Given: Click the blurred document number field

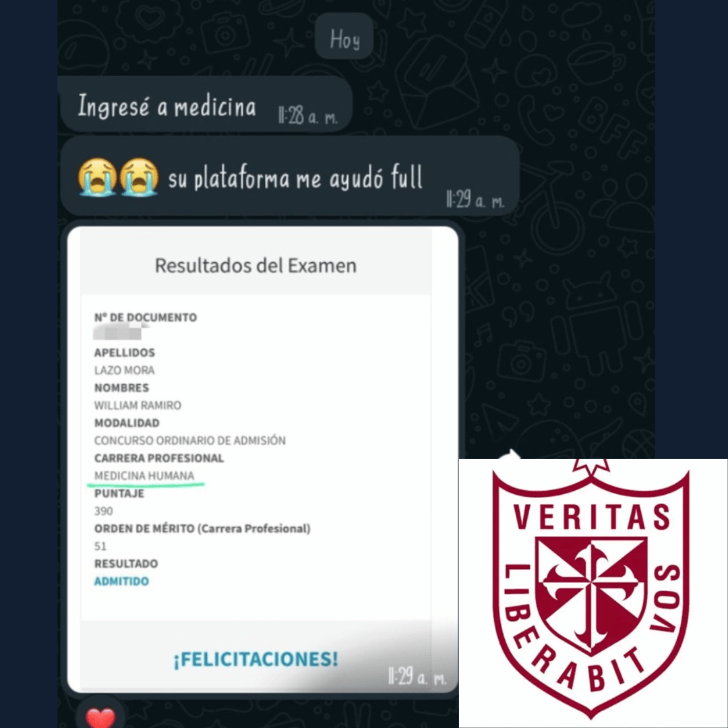Looking at the screenshot, I should 121,332.
